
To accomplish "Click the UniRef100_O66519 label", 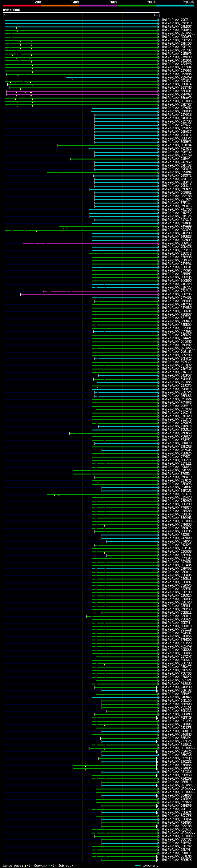I will [176, 782].
